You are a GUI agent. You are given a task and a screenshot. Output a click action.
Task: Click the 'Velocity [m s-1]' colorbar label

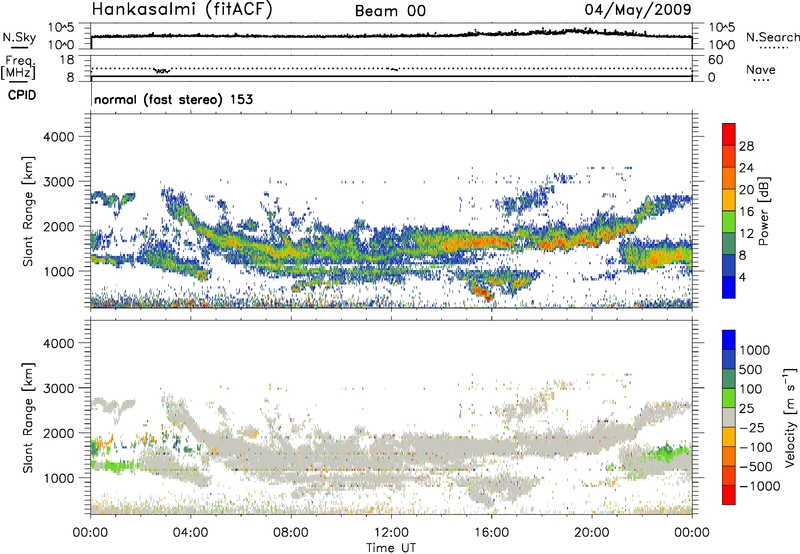tap(790, 417)
